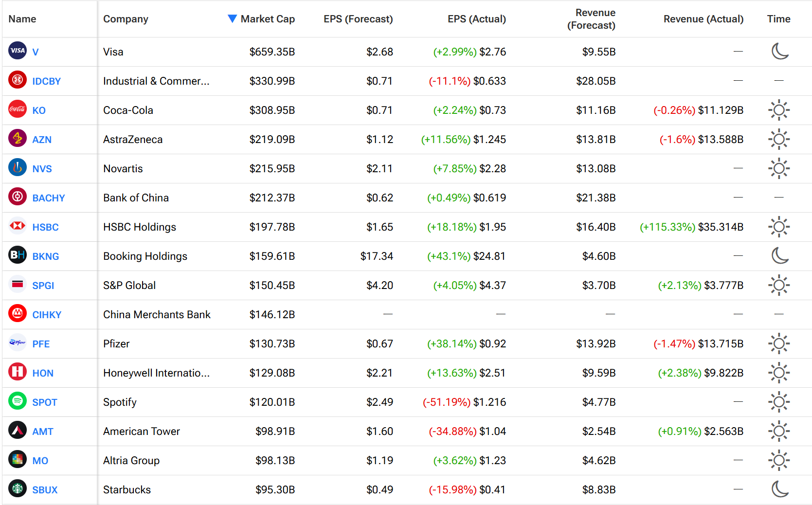The width and height of the screenshot is (812, 505).
Task: Open the HSBC ticker link
Action: pyautogui.click(x=45, y=227)
